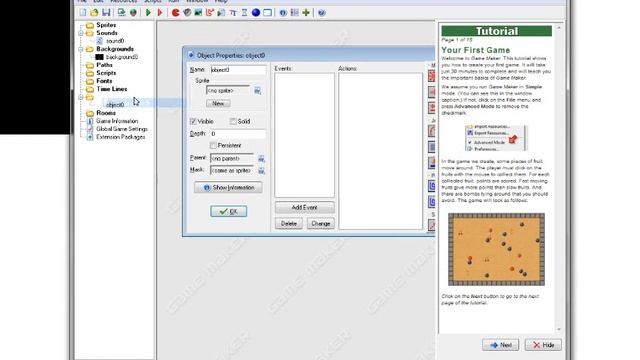Focus the Depth input field

(238, 133)
